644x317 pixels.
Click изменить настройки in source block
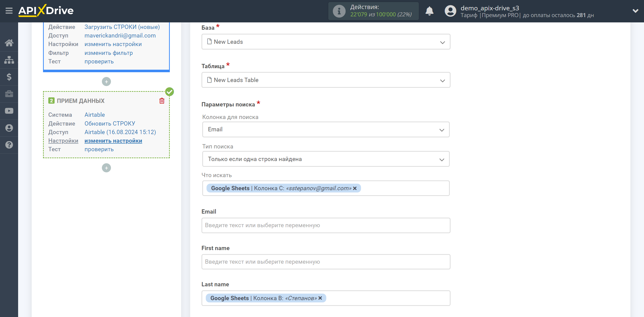click(113, 44)
